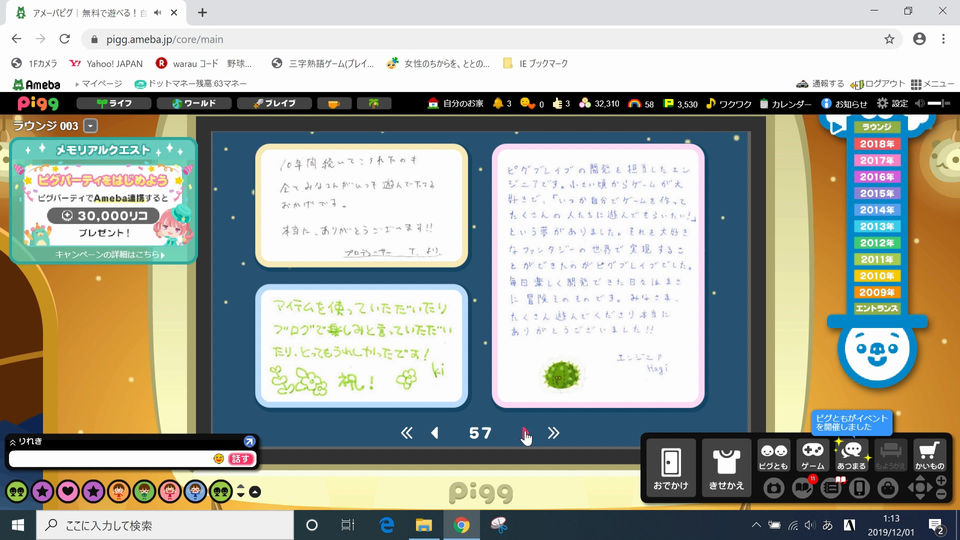Open キャンペーンの詳細はこちら link

click(110, 255)
